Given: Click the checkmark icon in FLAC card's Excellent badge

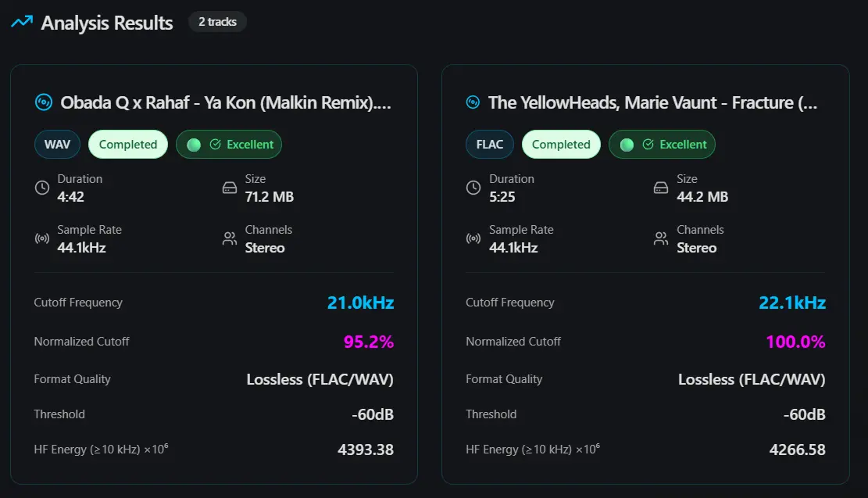Looking at the screenshot, I should 648,144.
